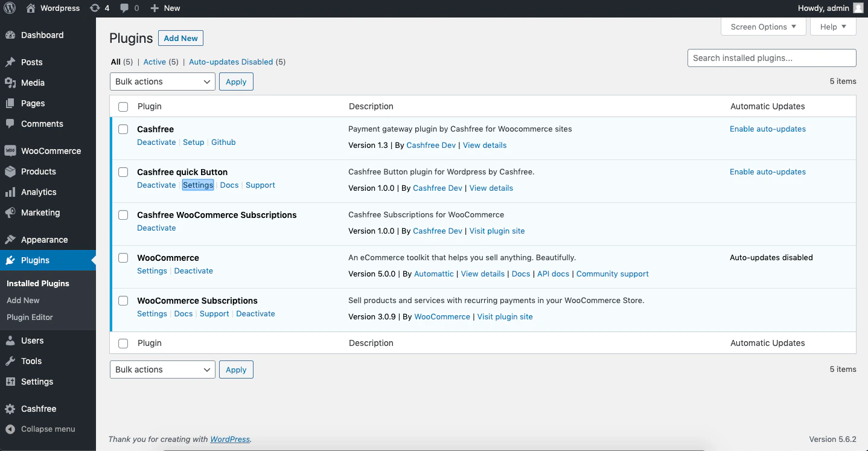
Task: Open the Plugin Editor submenu item
Action: (x=30, y=317)
